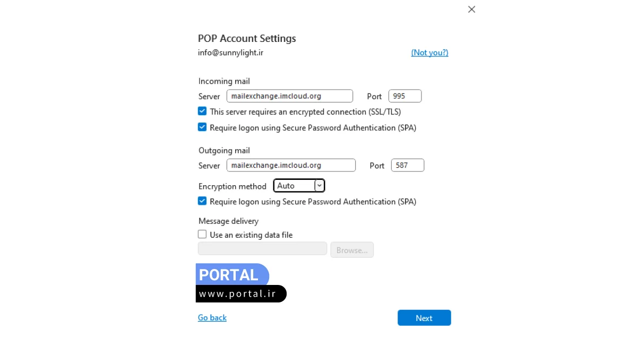This screenshot has height=364, width=637.
Task: Focus the outgoing mail server field
Action: 291,165
